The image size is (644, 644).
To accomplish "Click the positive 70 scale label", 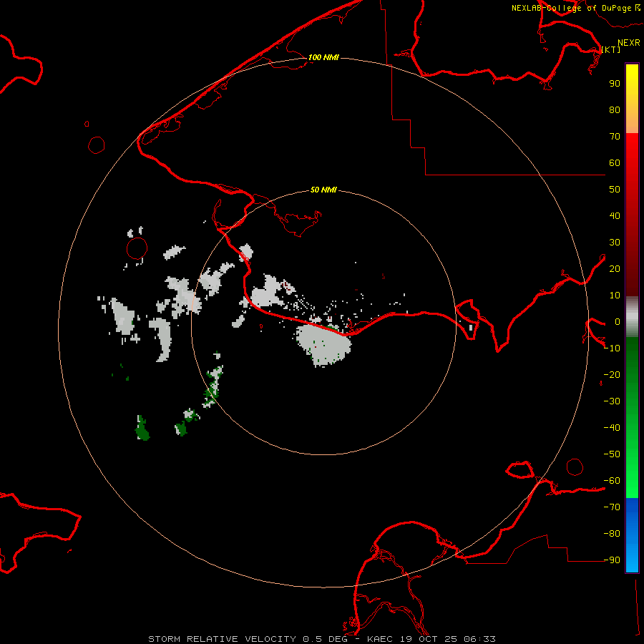I will click(x=615, y=137).
